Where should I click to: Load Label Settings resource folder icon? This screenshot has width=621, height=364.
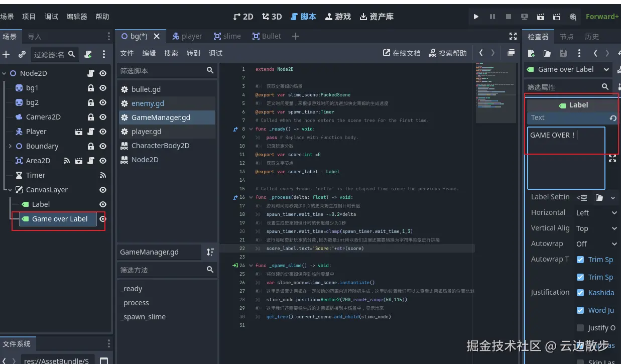pos(599,198)
